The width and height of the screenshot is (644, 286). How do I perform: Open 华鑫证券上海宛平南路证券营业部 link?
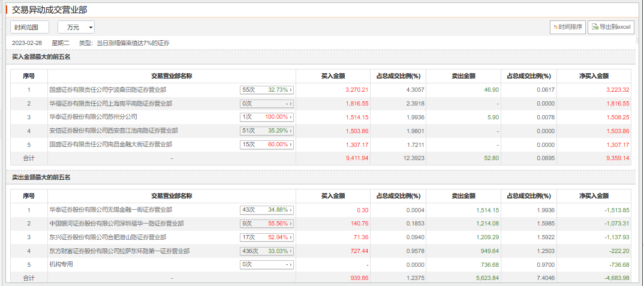(110, 104)
